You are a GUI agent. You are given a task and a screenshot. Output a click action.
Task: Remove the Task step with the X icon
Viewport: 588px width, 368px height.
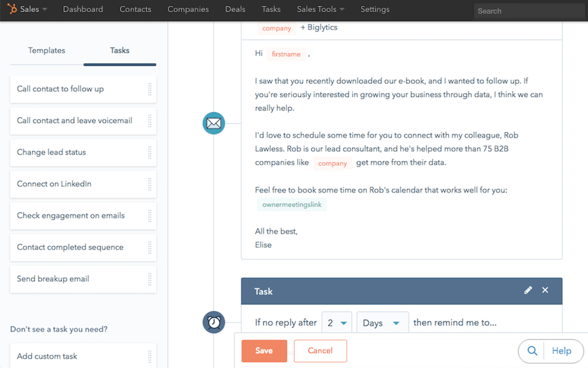[545, 290]
